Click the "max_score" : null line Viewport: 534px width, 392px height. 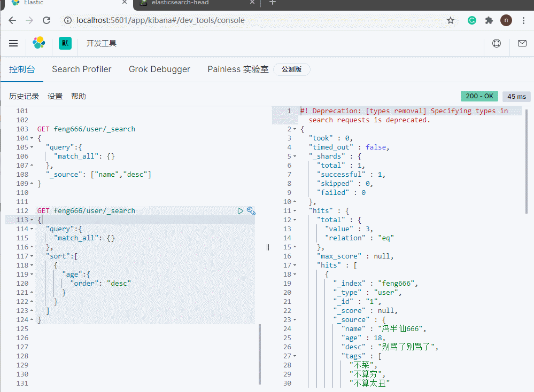[355, 256]
